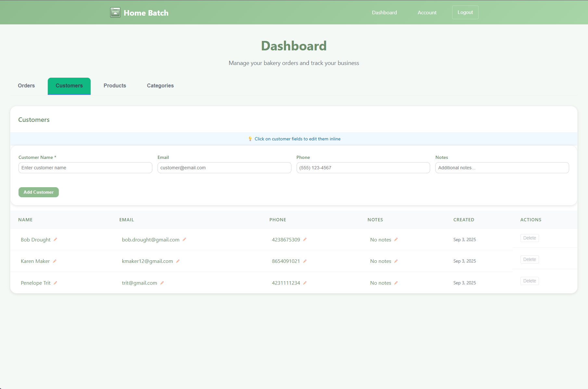Switch to the Products tab
This screenshot has width=588, height=389.
[x=115, y=86]
